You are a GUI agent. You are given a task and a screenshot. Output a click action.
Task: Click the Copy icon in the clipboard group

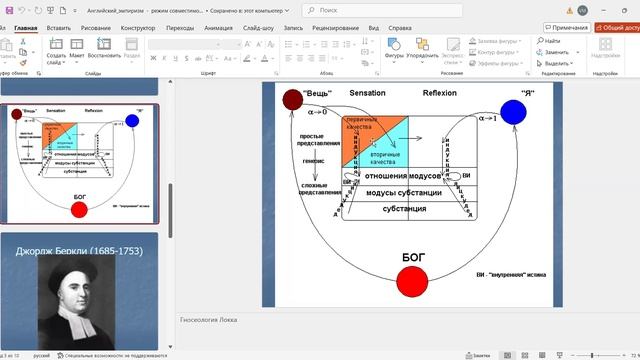click(23, 52)
